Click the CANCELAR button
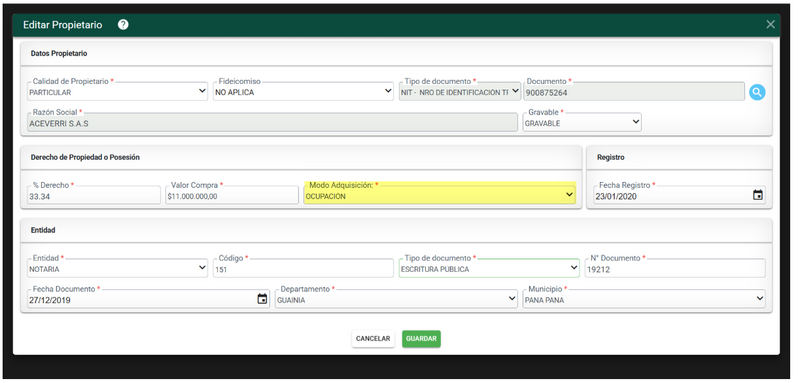 click(373, 339)
